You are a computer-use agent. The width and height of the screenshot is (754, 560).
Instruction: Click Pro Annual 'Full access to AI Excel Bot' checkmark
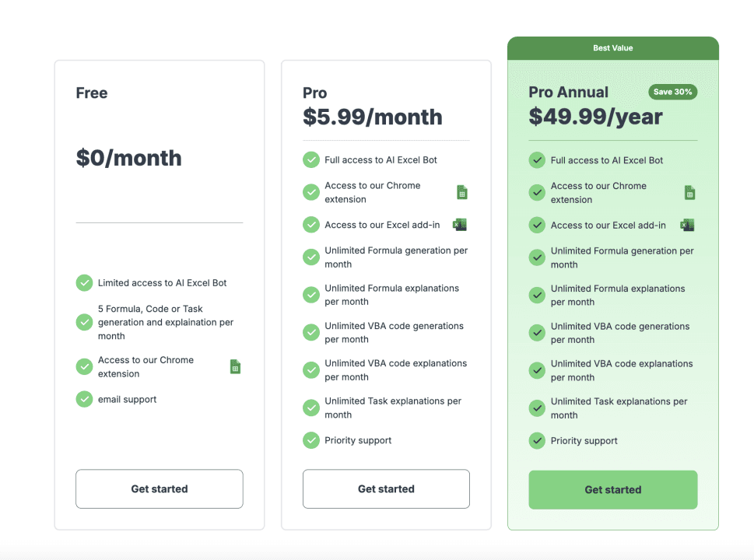click(x=537, y=160)
